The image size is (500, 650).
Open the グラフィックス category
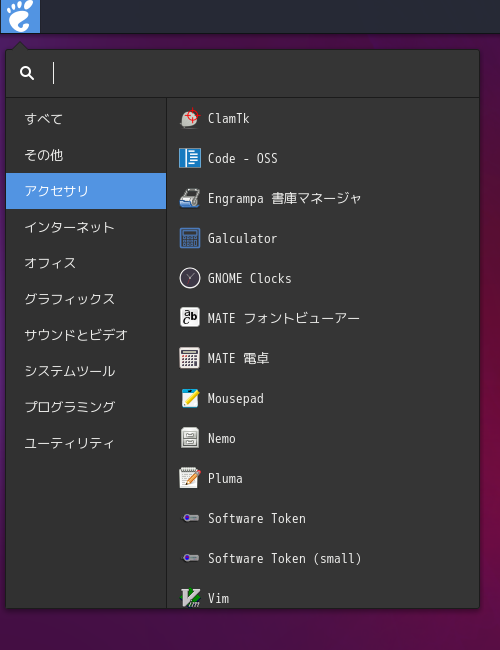(86, 299)
